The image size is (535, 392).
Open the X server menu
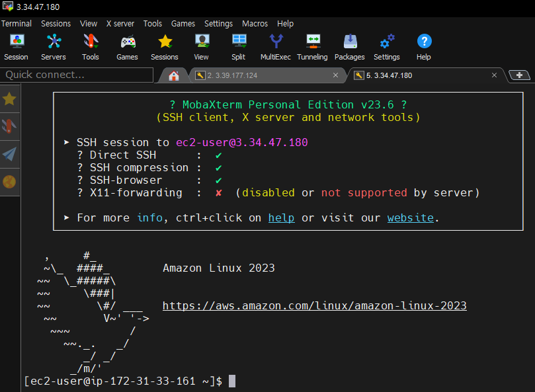(x=120, y=24)
